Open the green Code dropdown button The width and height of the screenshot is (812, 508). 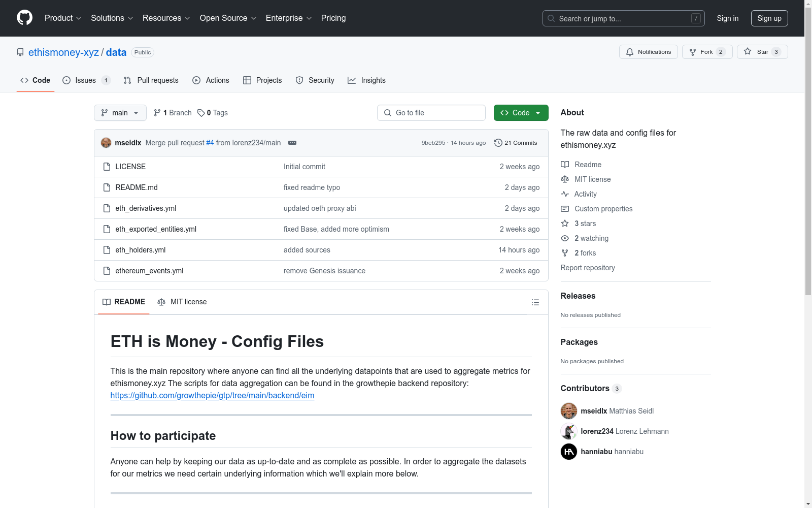(x=521, y=113)
